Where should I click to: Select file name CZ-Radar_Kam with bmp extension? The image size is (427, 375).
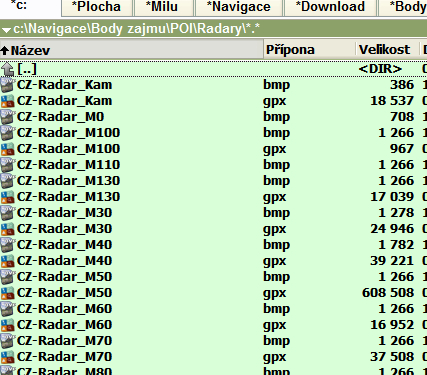(64, 85)
